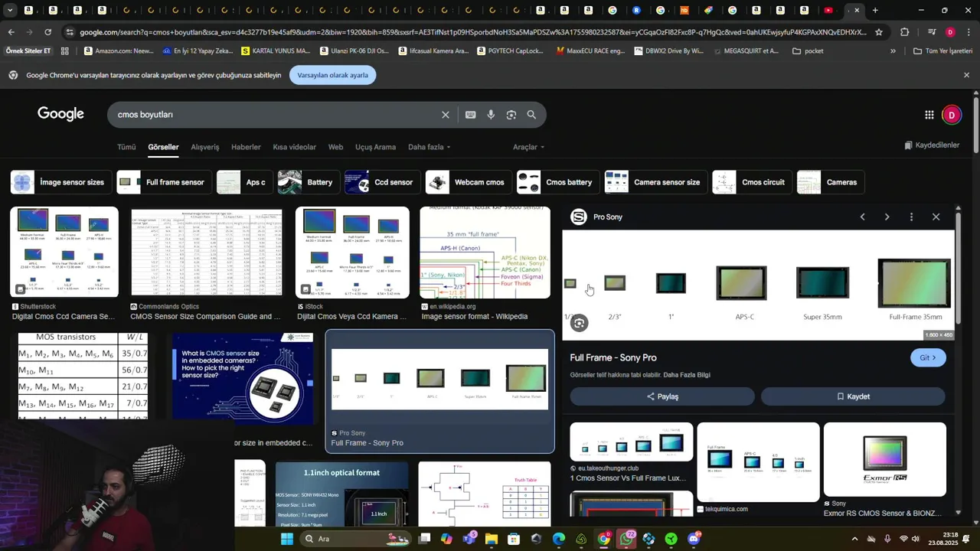This screenshot has width=980, height=551.
Task: Select the Camera sensor size filter chip
Action: 655,182
